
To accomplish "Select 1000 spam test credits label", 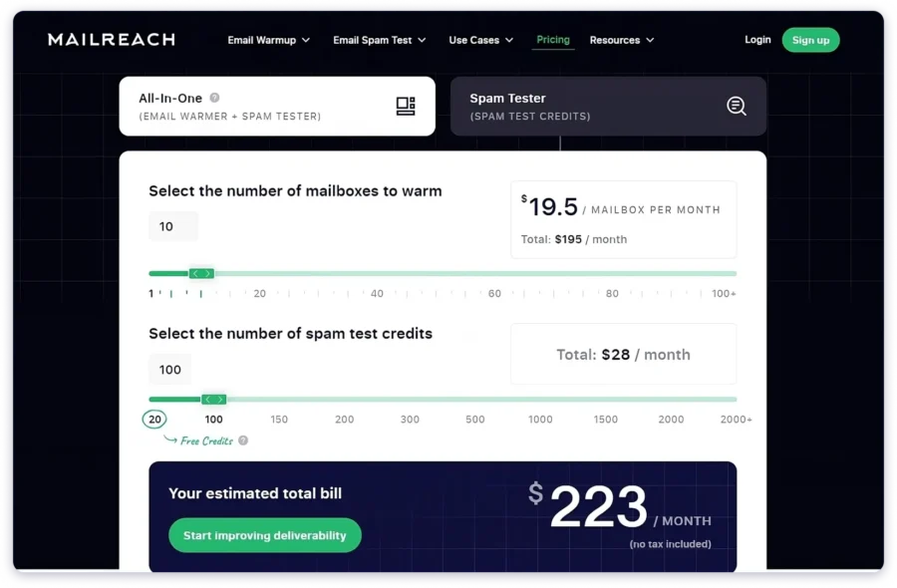I will (540, 420).
